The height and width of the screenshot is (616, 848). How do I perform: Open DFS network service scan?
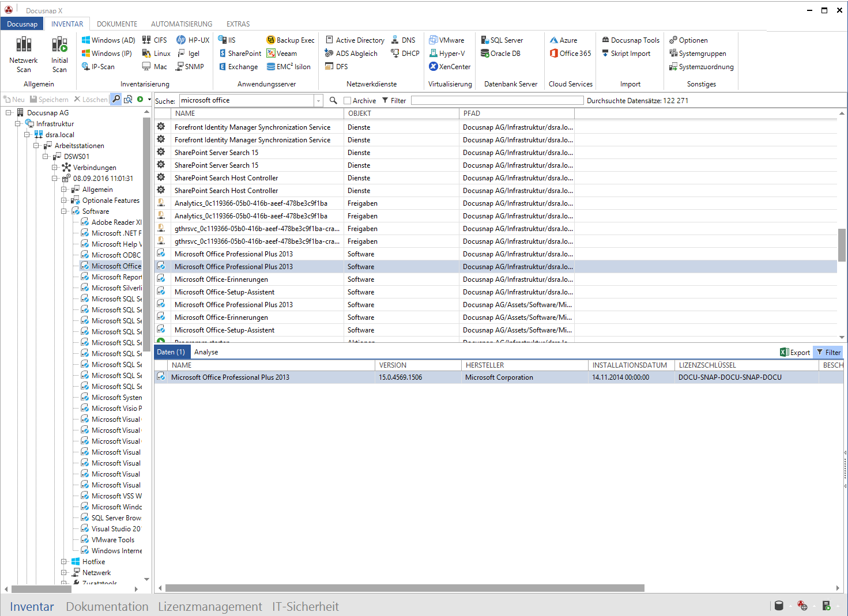tap(337, 66)
